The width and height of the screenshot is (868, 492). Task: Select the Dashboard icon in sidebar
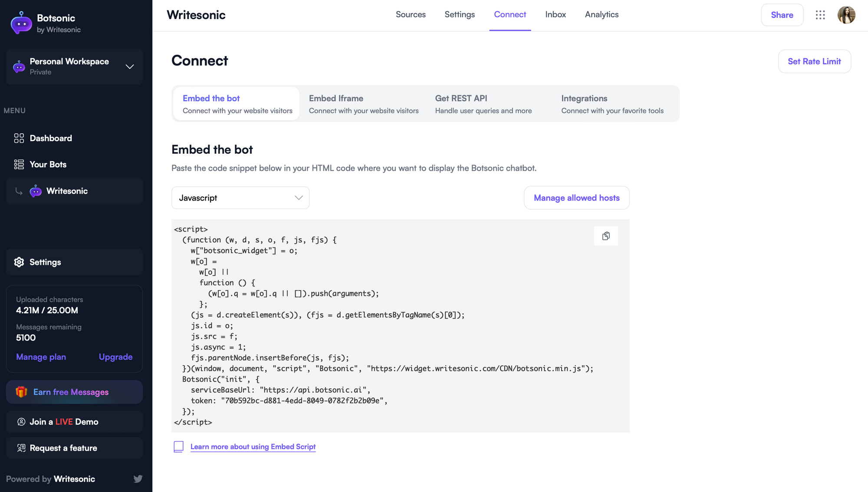pyautogui.click(x=19, y=138)
